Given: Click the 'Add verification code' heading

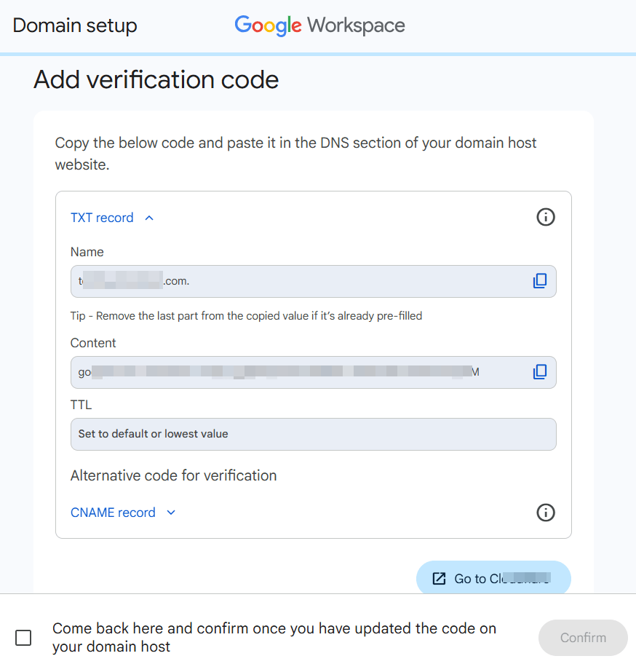Looking at the screenshot, I should pyautogui.click(x=156, y=79).
